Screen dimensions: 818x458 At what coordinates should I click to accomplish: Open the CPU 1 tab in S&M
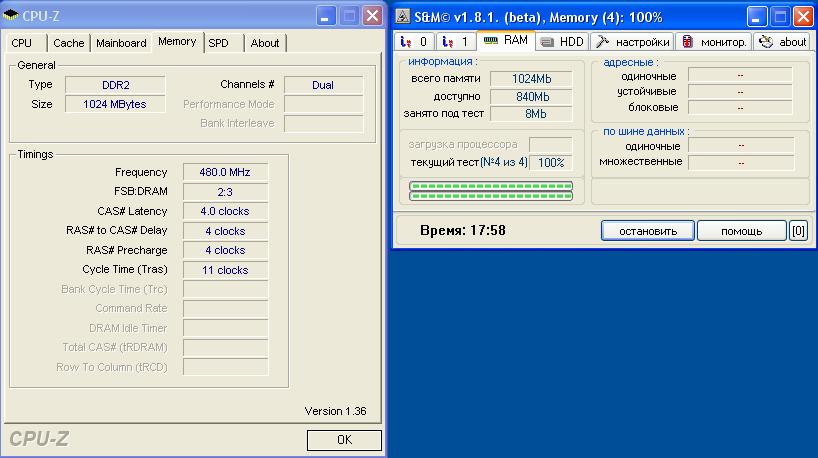456,42
